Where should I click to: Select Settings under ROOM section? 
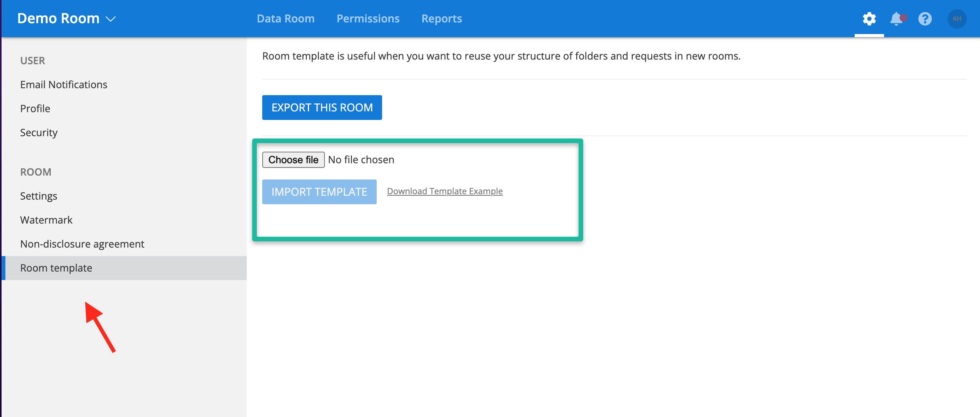pyautogui.click(x=39, y=196)
